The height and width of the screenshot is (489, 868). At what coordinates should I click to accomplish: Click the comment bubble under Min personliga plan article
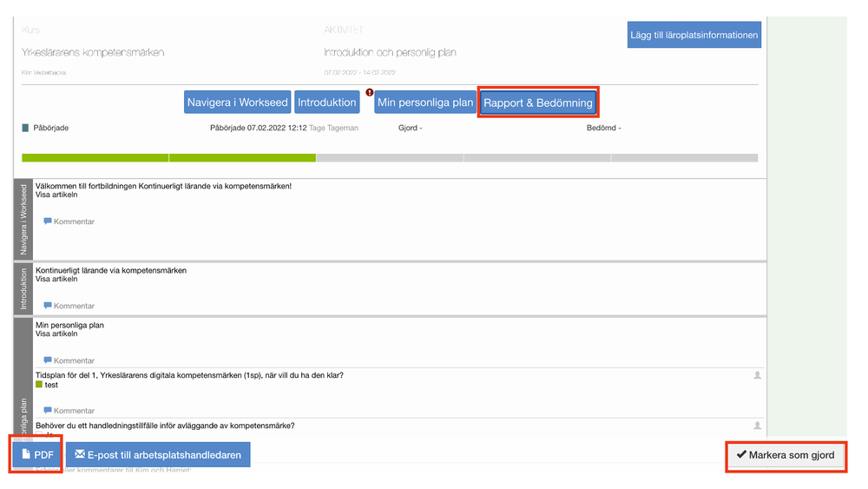coord(48,360)
